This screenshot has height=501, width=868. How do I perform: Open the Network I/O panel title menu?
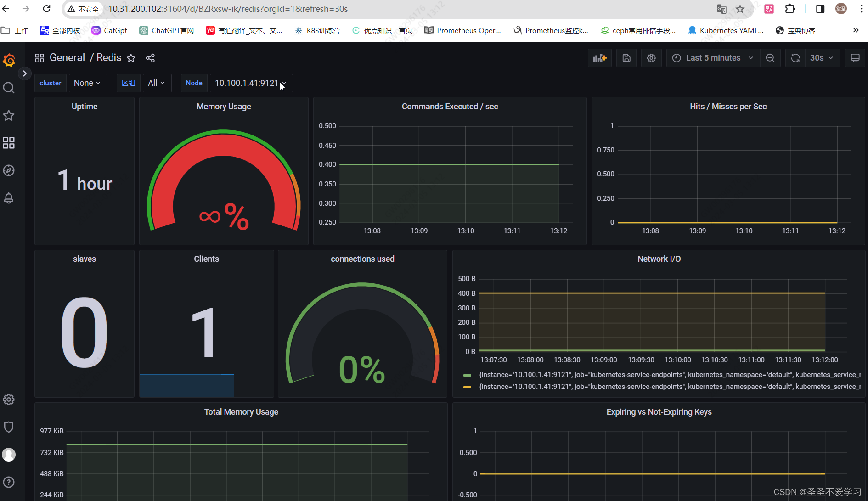tap(659, 259)
